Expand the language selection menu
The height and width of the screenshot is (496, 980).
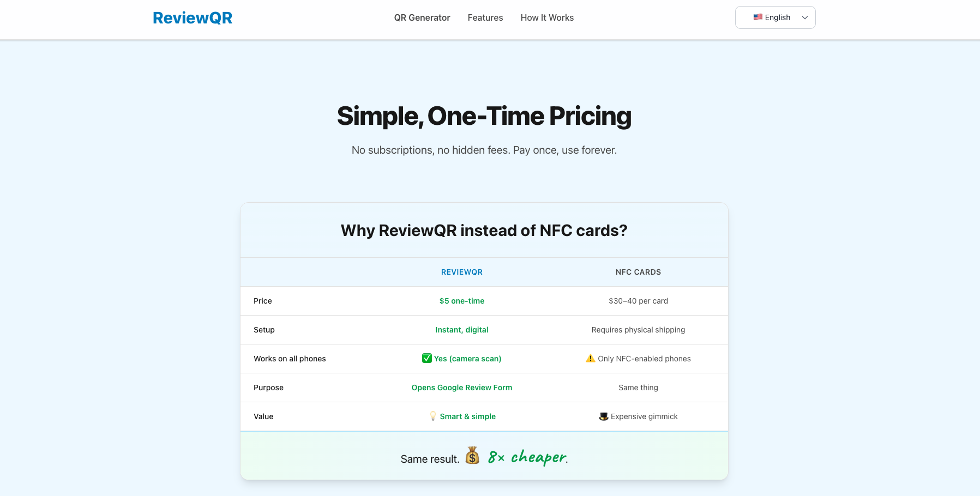[x=775, y=17]
